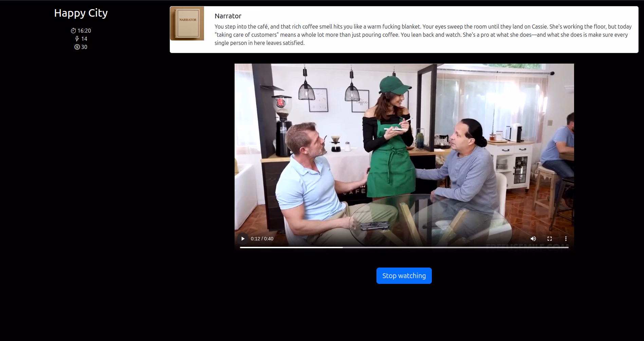This screenshot has width=644, height=341.
Task: Click the narrator's dialogue paragraph
Action: click(x=423, y=35)
